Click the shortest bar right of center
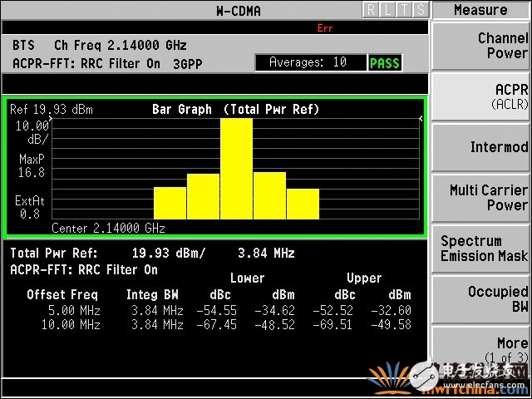The image size is (532, 399). coord(303,204)
